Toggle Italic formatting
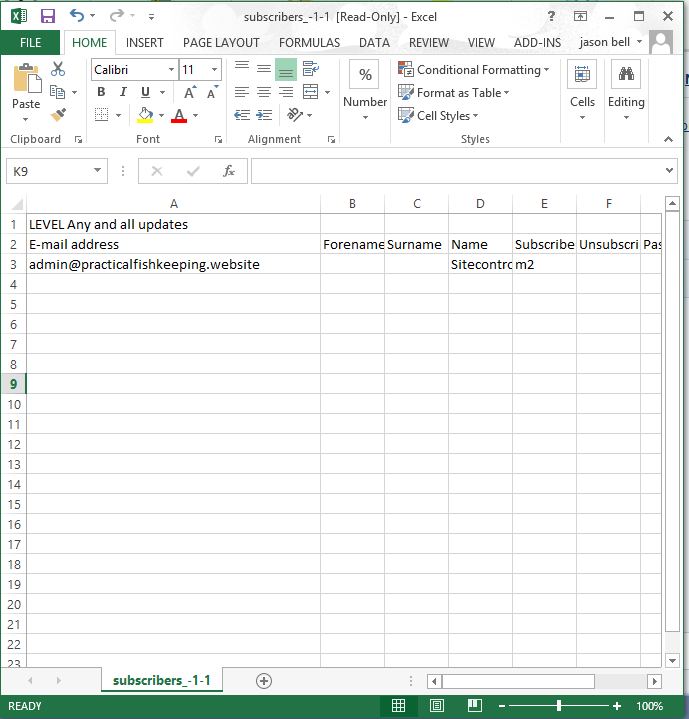The width and height of the screenshot is (689, 719). pos(122,92)
